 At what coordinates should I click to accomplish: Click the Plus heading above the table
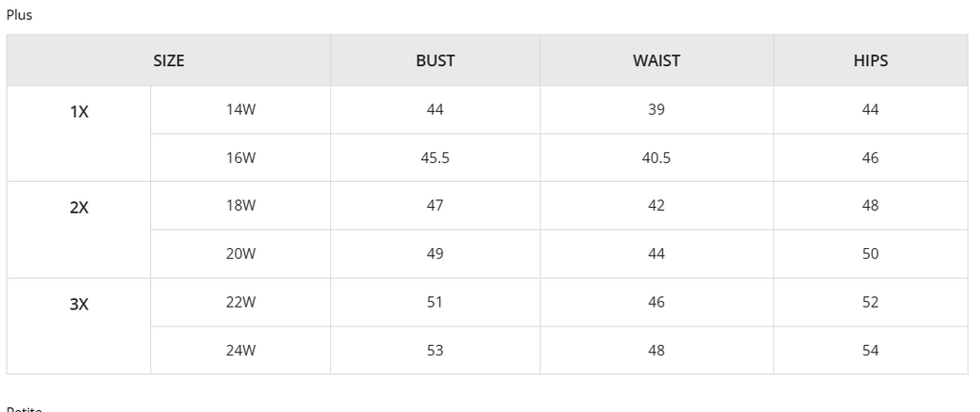[x=19, y=14]
